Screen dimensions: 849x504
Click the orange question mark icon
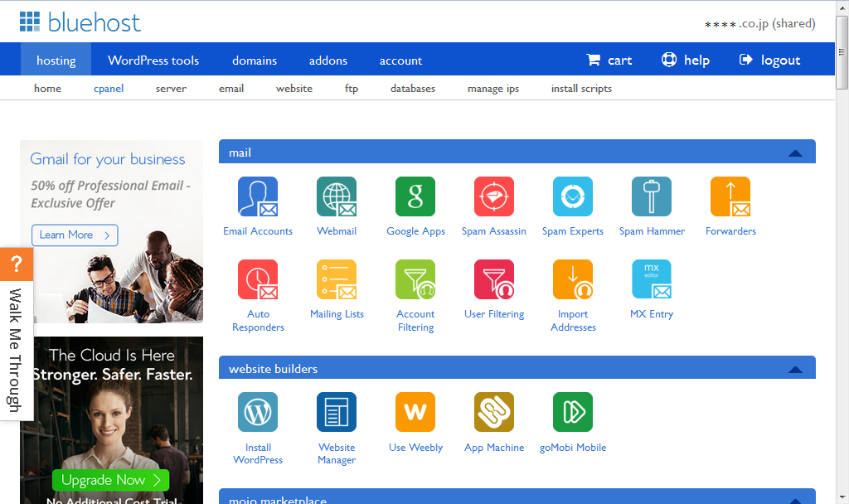pyautogui.click(x=17, y=264)
